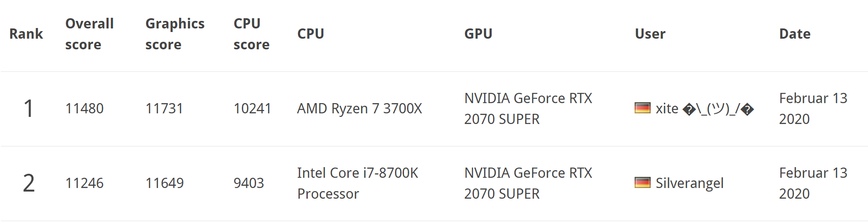Click the German flag next to Silverangel
The image size is (868, 224).
[x=642, y=183]
